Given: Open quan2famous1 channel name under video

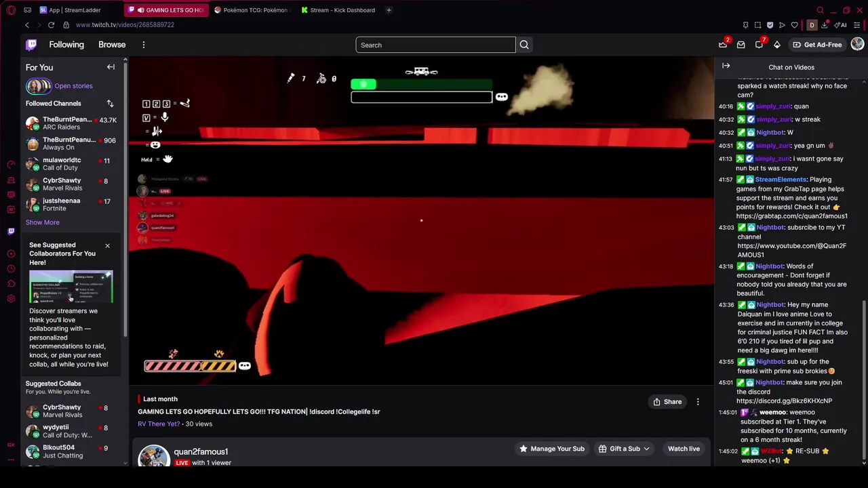Looking at the screenshot, I should [x=201, y=451].
